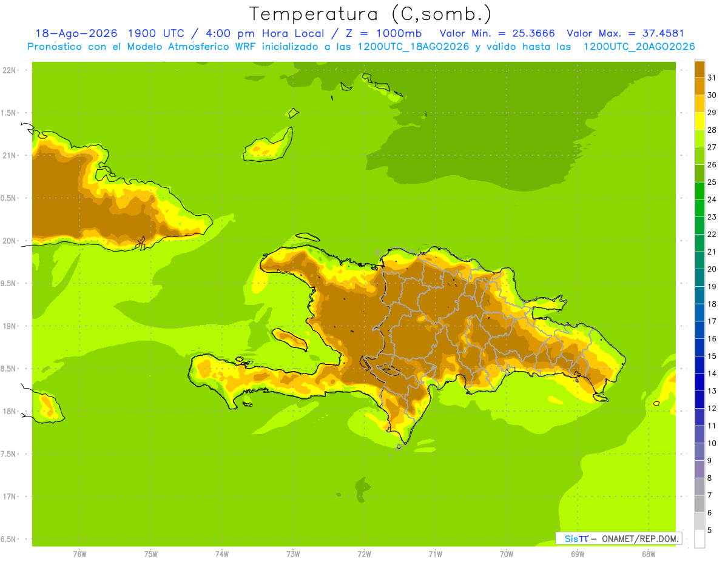The image size is (728, 562).
Task: Click the legend value '22'
Action: tap(712, 234)
